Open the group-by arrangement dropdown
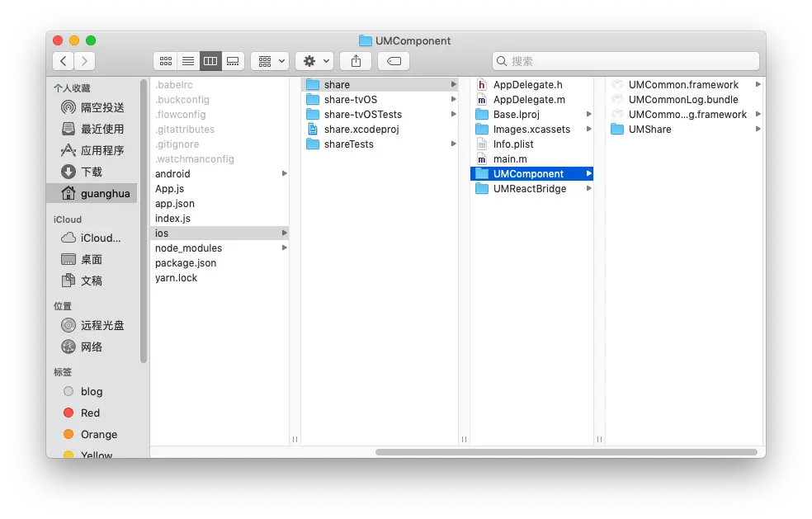Screen dimensions: 812x519 [270, 61]
